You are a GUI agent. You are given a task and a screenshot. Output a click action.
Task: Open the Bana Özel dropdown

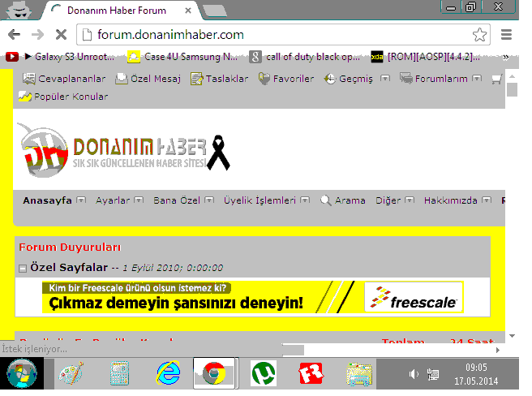[208, 200]
